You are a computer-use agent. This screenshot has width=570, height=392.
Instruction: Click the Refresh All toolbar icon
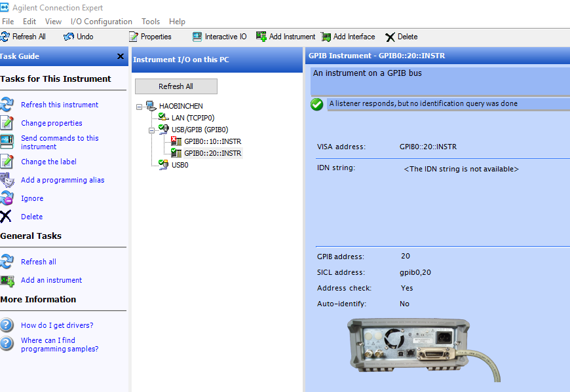tap(5, 37)
